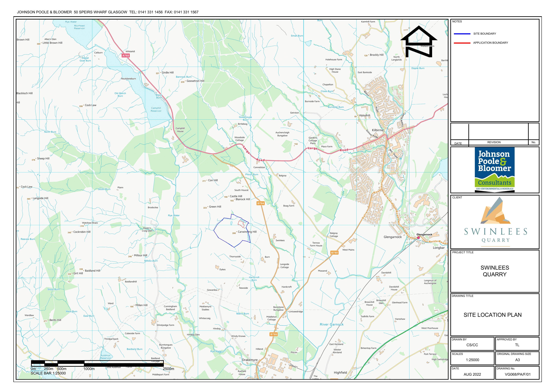The image size is (555, 392).
Task: Click the Longbar place label
Action: 439,248
